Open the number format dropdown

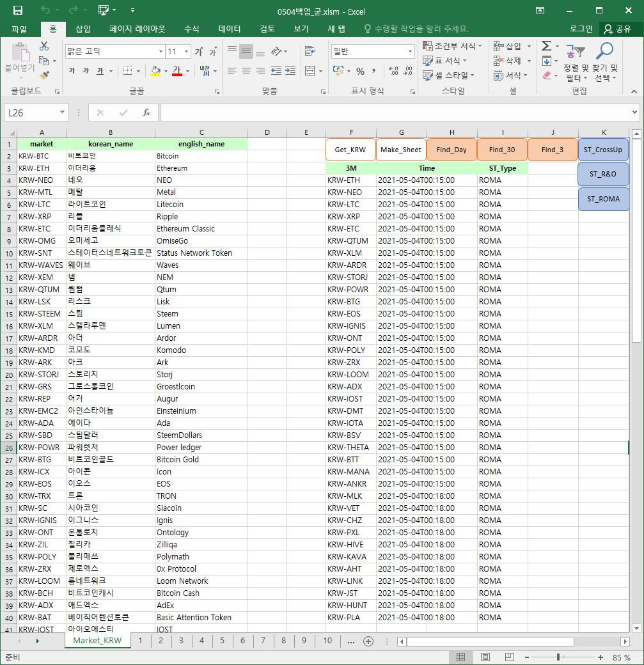tap(410, 52)
